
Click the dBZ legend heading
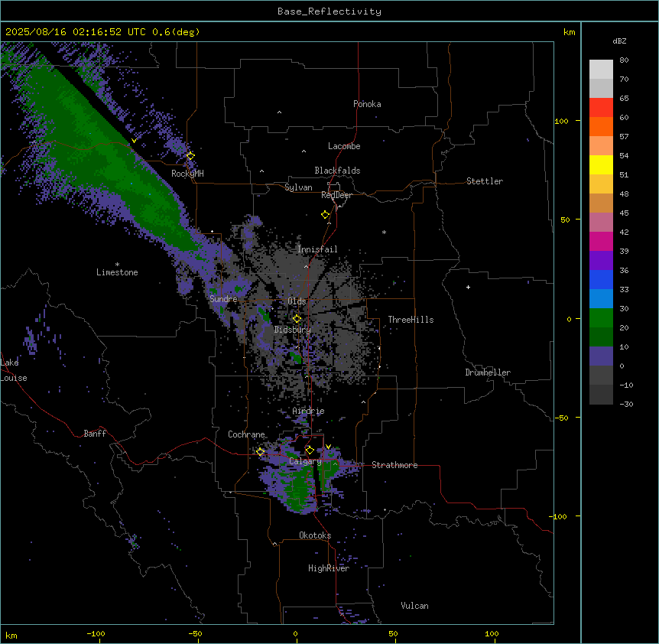[619, 41]
